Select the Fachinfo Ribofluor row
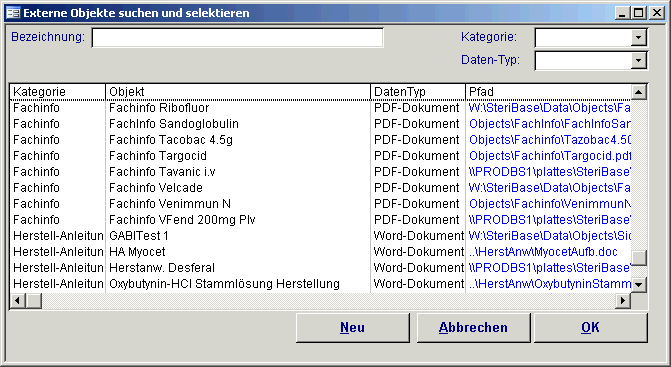Viewport: 671px width, 367px height. tap(321, 108)
